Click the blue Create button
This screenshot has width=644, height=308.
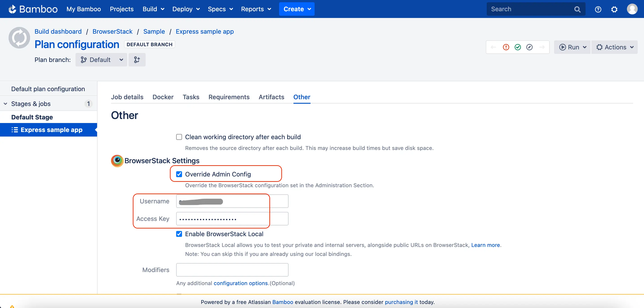click(x=297, y=9)
